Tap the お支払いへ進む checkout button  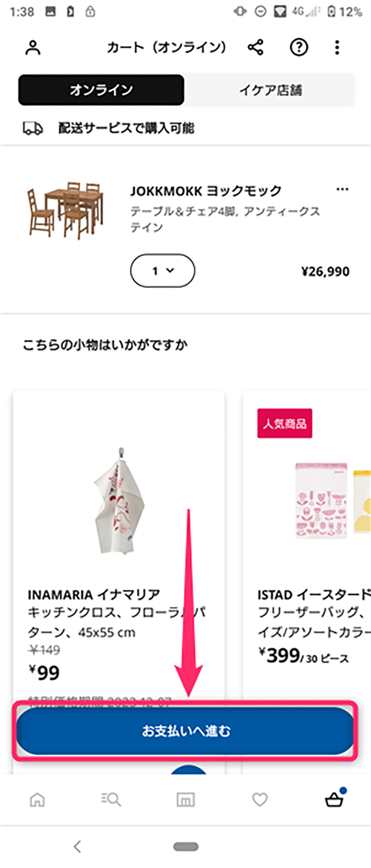point(185,731)
